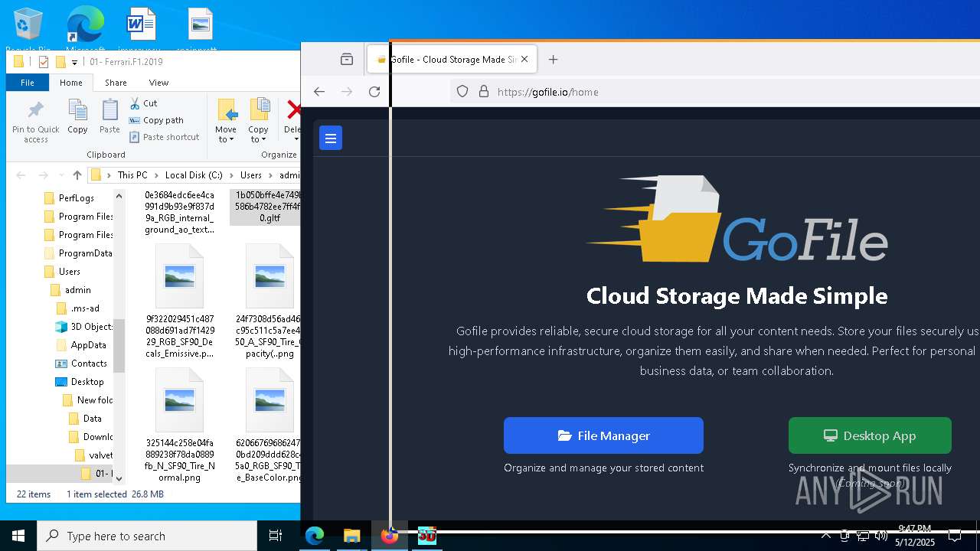Expand the chevron after Local Disk (C:) breadcrumb
The height and width of the screenshot is (551, 980).
(231, 175)
